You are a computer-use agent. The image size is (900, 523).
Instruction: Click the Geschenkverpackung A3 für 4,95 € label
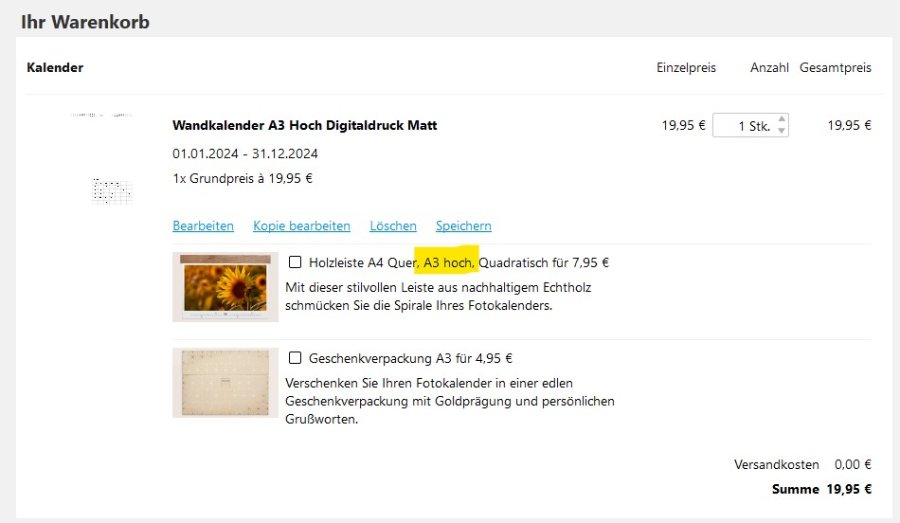click(410, 358)
